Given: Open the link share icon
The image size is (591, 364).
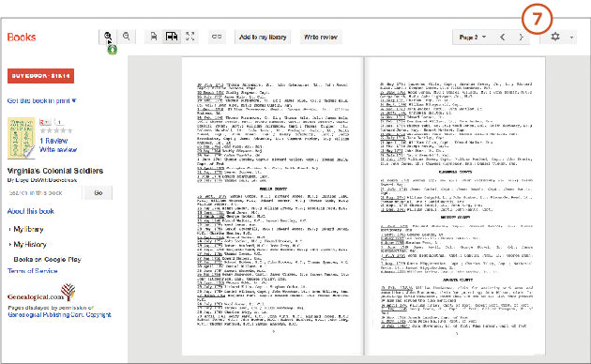Looking at the screenshot, I should coord(217,37).
